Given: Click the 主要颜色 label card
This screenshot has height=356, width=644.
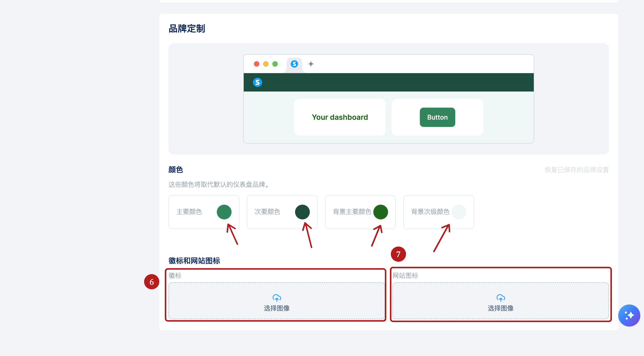Looking at the screenshot, I should [189, 212].
